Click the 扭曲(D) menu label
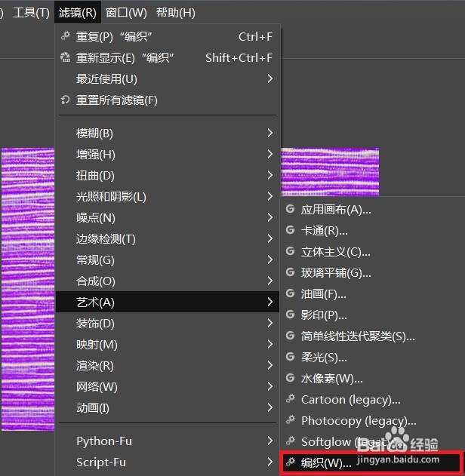 point(95,176)
